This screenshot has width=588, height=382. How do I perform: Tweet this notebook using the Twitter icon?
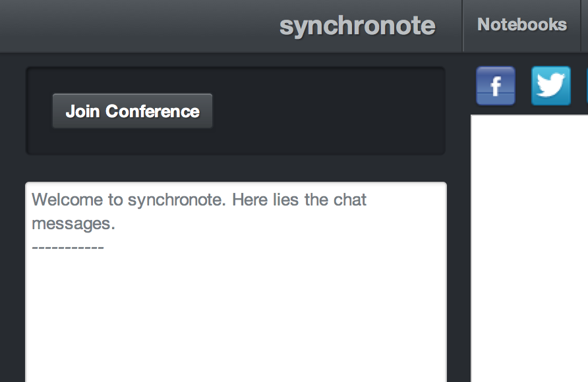550,86
